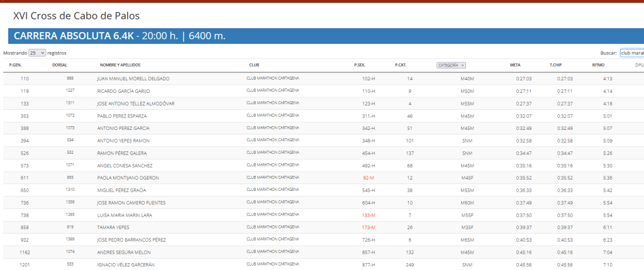The image size is (644, 270).
Task: Click the 102-H sex position cell
Action: [x=369, y=78]
